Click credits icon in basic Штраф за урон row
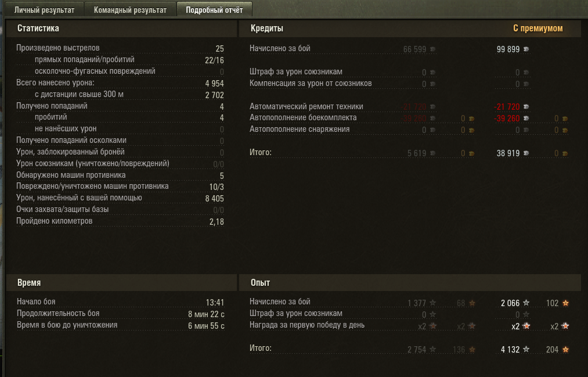Screen dimensions: 588x377 pyautogui.click(x=433, y=73)
